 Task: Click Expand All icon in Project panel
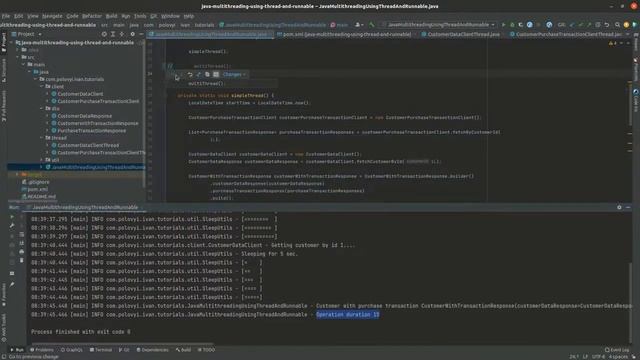pos(113,34)
